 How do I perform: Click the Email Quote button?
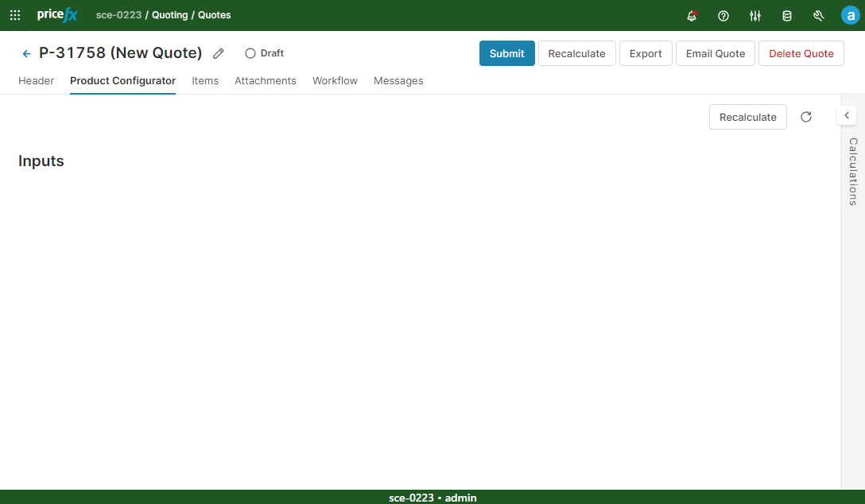[x=715, y=53]
